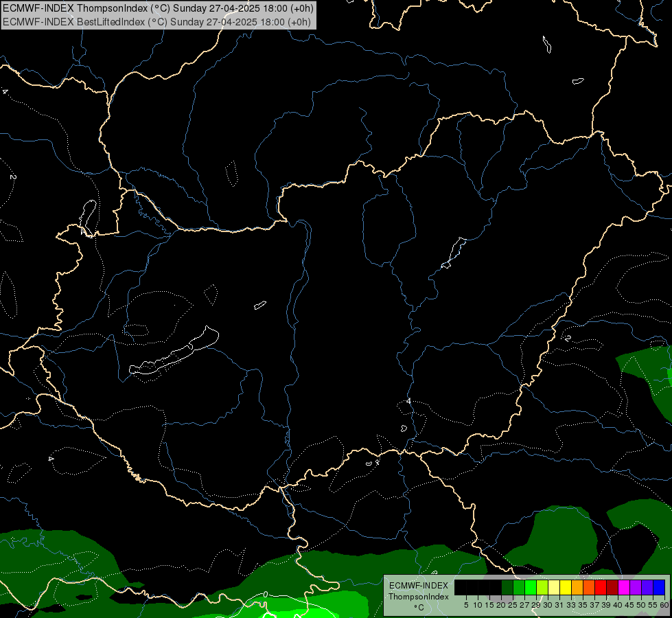Image resolution: width=672 pixels, height=618 pixels.
Task: Click legend tick value '27'
Action: [x=524, y=605]
